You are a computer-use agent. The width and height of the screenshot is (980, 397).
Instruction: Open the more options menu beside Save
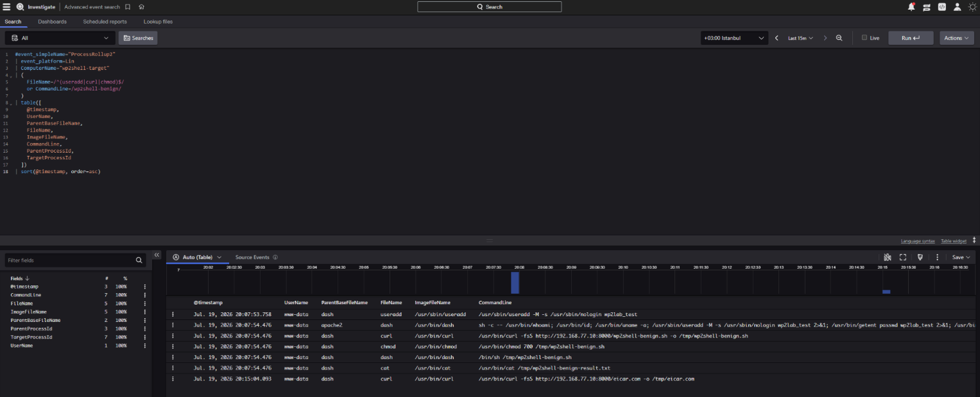[x=937, y=257]
